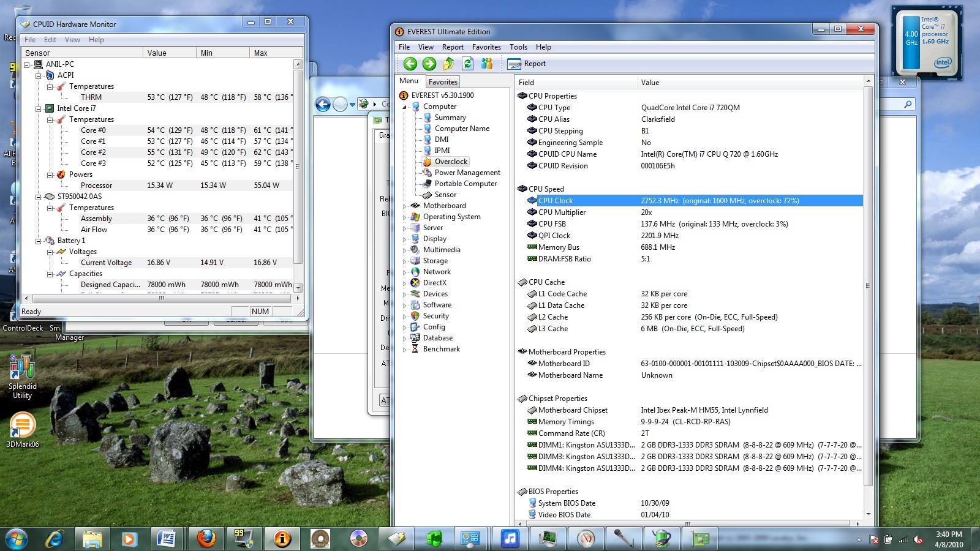Click the EVEREST details pane vertical scrollbar
The height and width of the screenshot is (551, 980).
(x=868, y=286)
